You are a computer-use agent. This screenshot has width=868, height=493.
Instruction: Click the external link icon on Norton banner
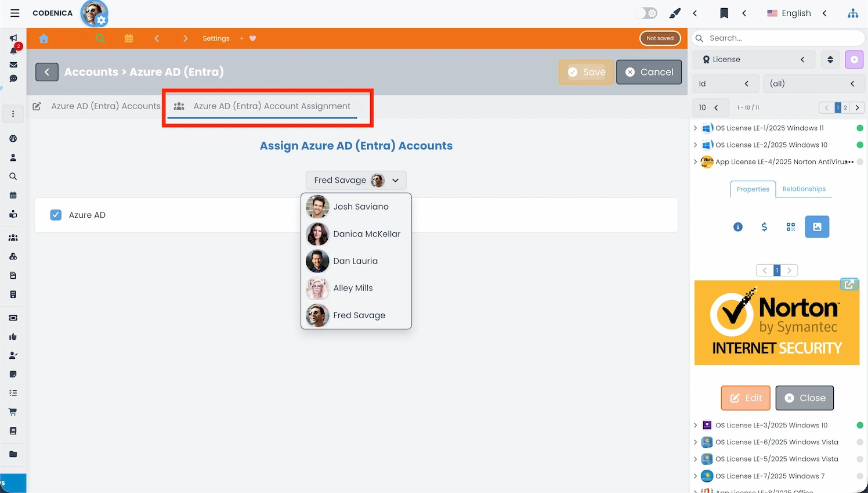coord(849,284)
